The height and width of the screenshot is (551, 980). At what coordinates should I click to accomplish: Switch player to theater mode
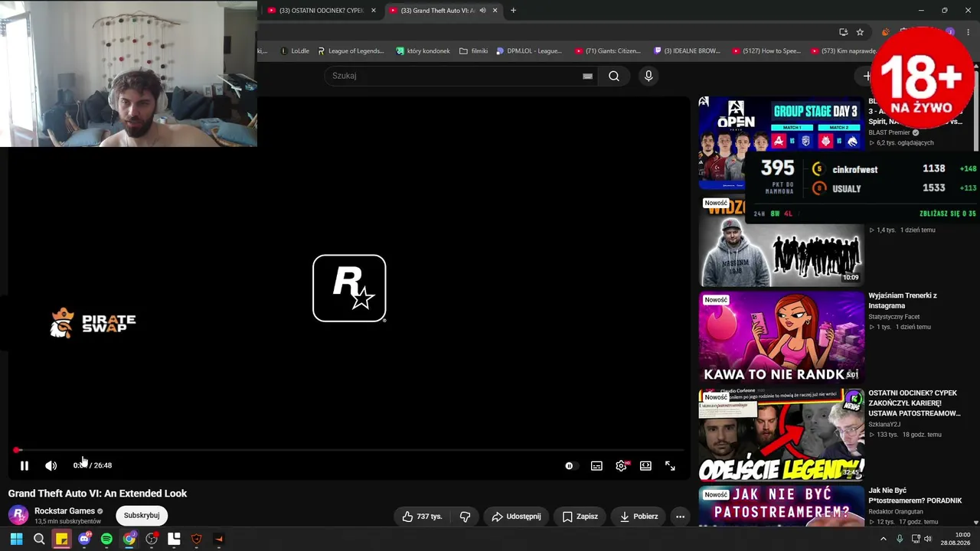coord(645,465)
